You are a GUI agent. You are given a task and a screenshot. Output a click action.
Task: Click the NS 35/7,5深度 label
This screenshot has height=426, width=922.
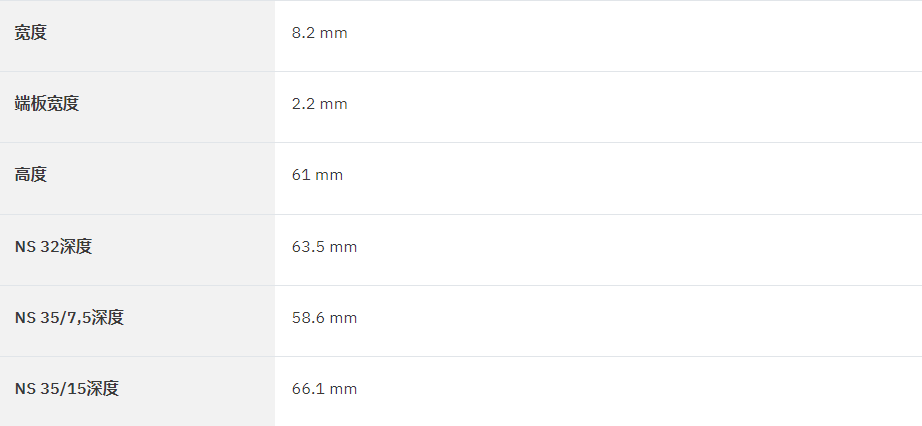tap(69, 318)
